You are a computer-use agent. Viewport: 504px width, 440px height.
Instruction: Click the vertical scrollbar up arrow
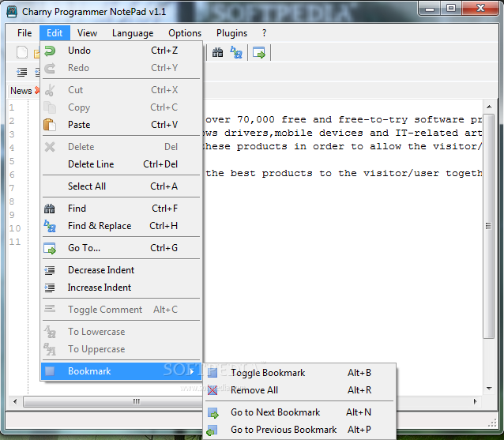click(489, 107)
